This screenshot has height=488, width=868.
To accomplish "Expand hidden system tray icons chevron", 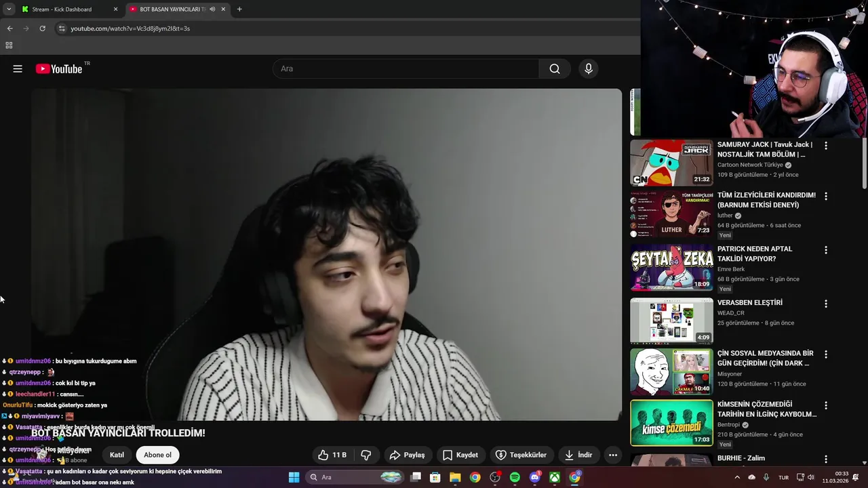I will click(738, 477).
